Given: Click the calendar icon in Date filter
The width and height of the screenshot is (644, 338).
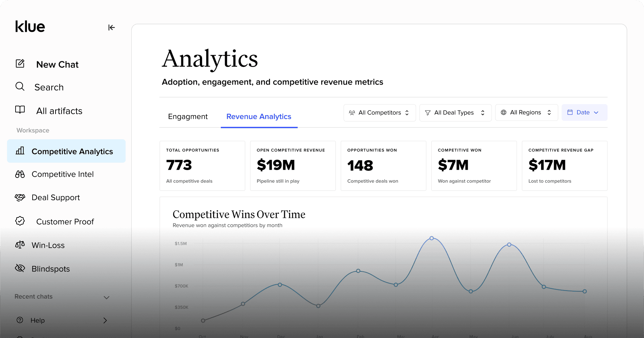Looking at the screenshot, I should pos(570,112).
